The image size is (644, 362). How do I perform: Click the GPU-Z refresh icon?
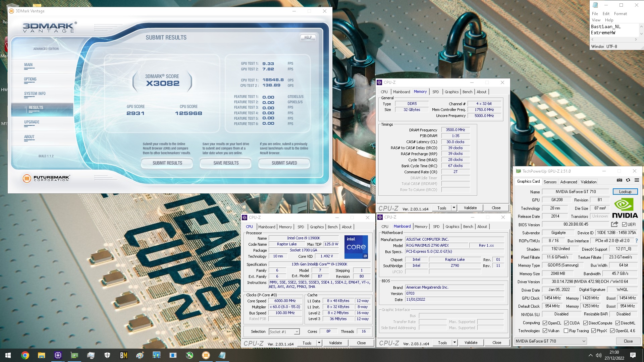[628, 180]
